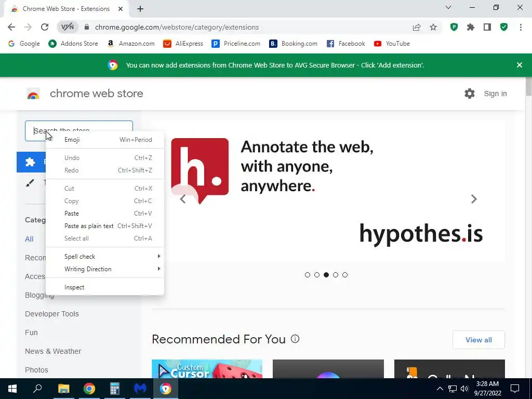Screen dimensions: 532x399
Task: Toggle the VPN icon in address bar
Action: click(68, 27)
